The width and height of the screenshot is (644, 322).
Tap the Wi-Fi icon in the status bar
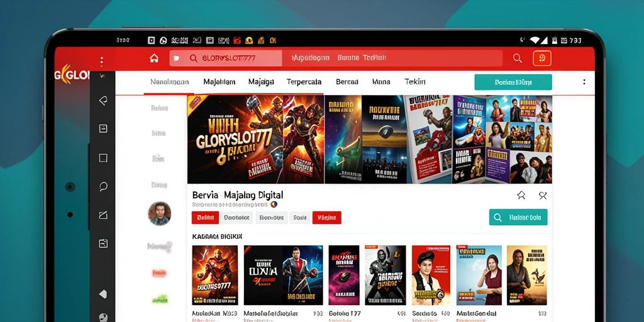click(x=535, y=40)
